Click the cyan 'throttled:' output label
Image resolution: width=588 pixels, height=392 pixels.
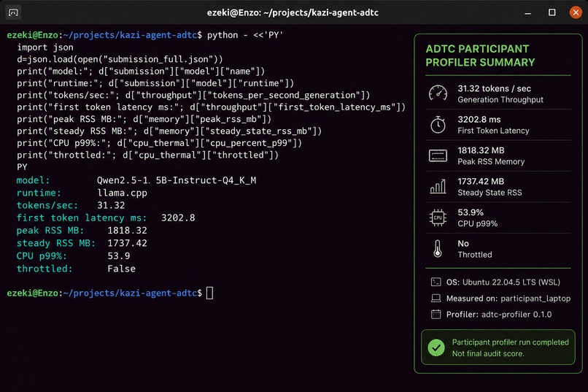(45, 269)
